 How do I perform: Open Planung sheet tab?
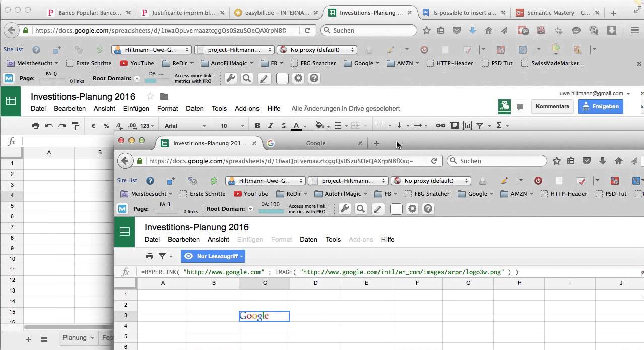pos(79,338)
